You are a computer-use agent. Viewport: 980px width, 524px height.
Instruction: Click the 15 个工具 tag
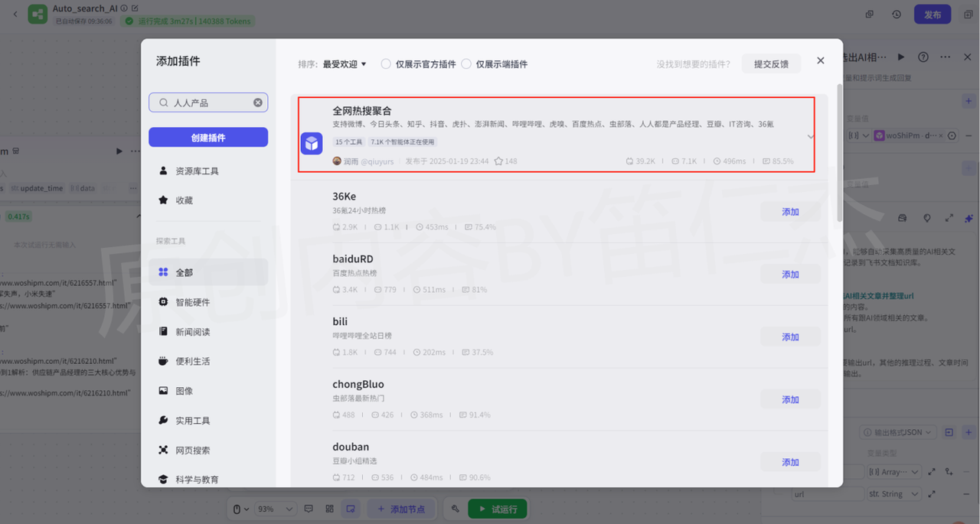click(348, 142)
